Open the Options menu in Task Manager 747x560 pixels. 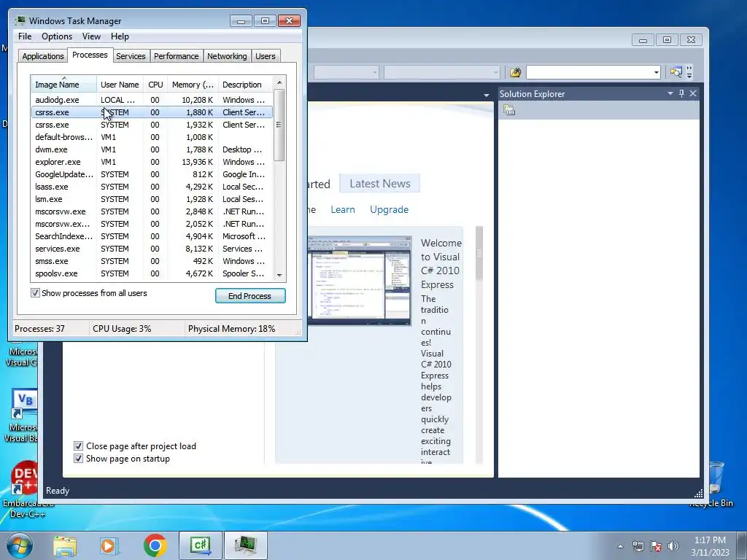click(57, 36)
